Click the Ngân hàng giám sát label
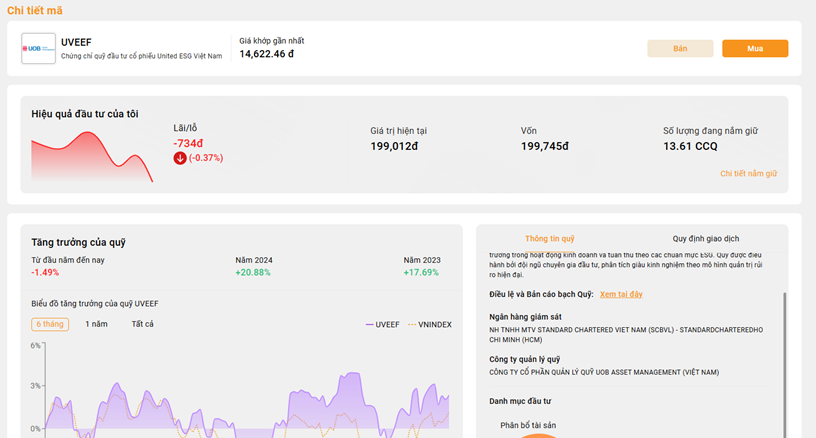This screenshot has height=438, width=816. coord(525,317)
